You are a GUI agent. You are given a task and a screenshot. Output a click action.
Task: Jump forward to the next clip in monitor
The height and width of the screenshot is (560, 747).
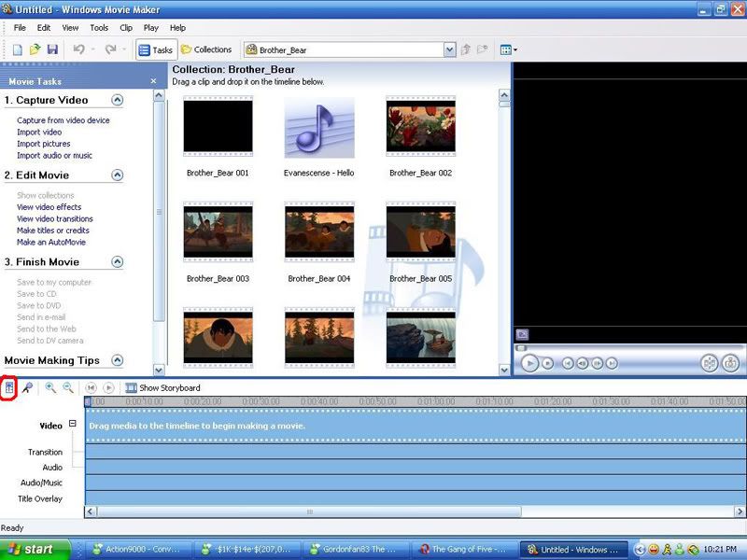coord(612,363)
